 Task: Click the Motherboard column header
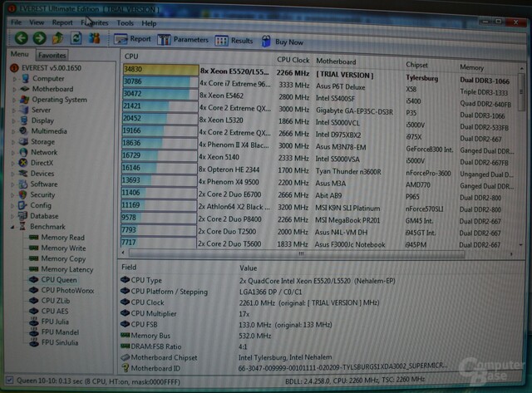click(x=336, y=61)
